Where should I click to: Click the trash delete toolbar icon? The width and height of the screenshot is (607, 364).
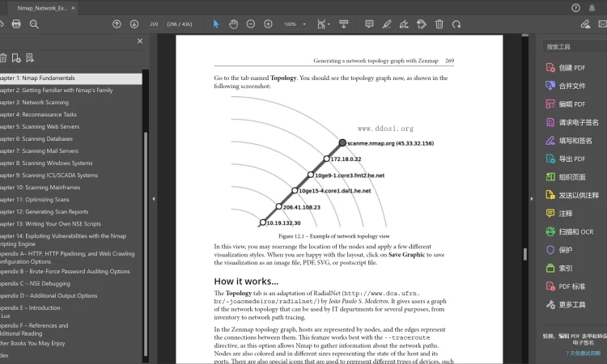439,24
